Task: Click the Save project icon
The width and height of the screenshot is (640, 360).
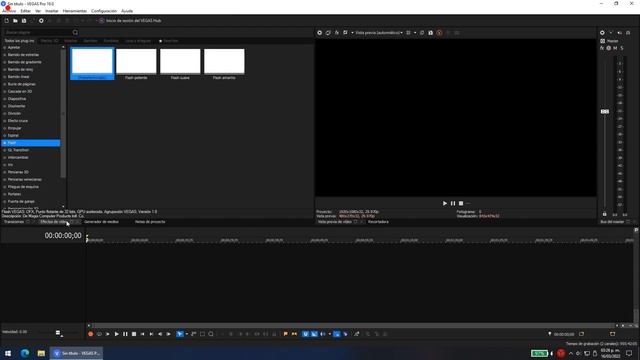Action: (x=24, y=20)
